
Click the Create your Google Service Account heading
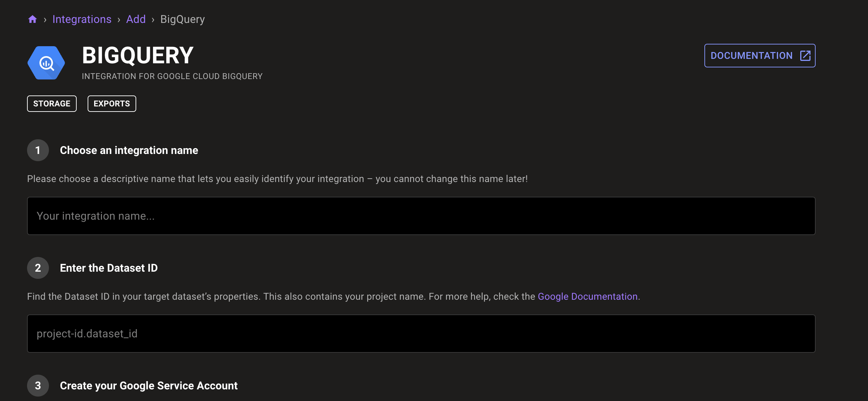click(149, 386)
